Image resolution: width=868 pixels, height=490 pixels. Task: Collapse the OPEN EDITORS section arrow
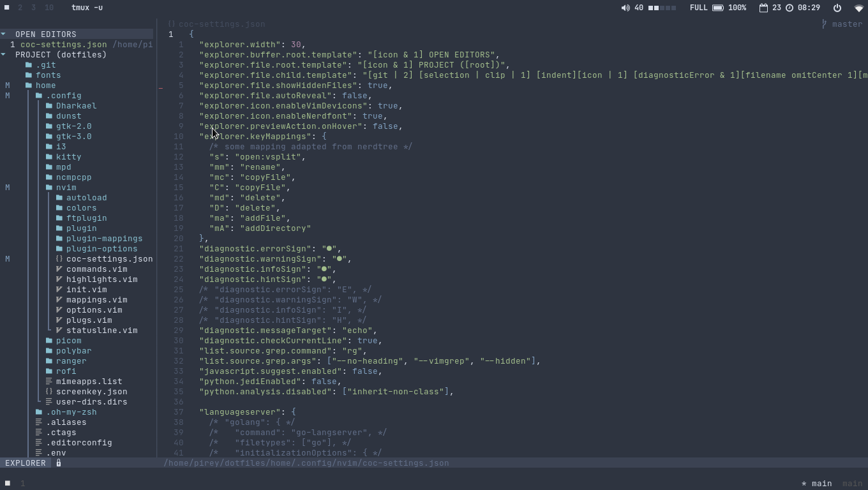coord(3,34)
